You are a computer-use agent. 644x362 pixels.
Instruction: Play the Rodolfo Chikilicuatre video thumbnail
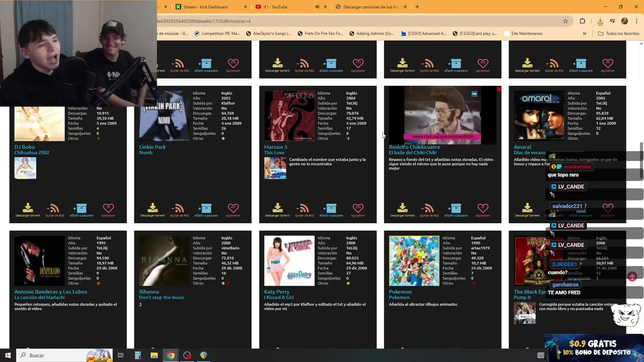tap(443, 116)
